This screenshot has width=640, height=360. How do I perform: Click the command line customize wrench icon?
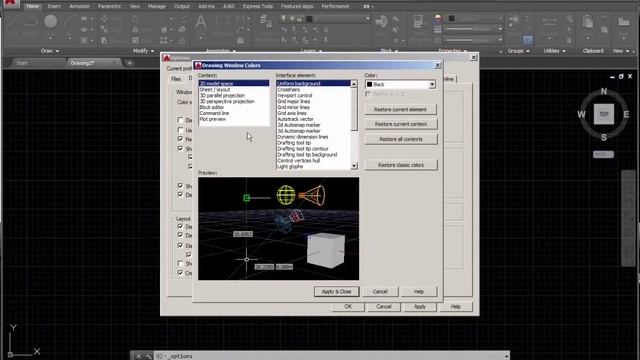(x=148, y=356)
